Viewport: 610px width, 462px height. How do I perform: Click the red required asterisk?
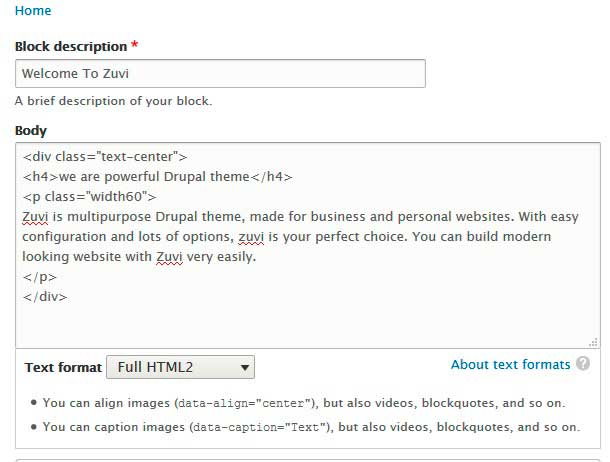(x=135, y=46)
